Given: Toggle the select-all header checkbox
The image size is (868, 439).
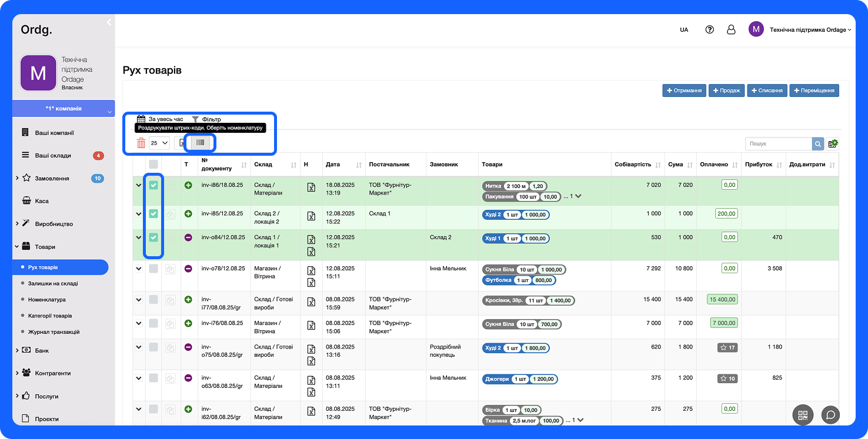Looking at the screenshot, I should [x=153, y=165].
